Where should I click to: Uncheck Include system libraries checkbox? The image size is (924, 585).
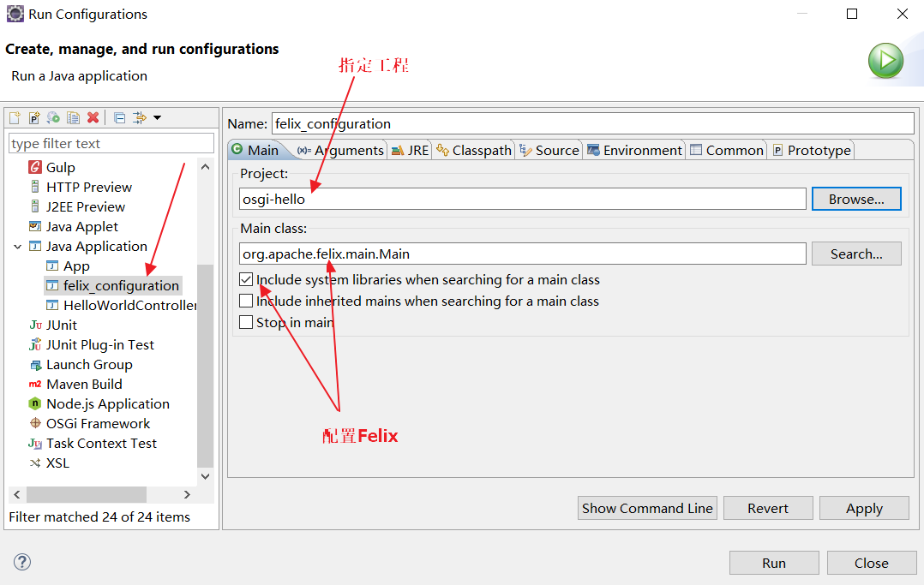pos(246,279)
